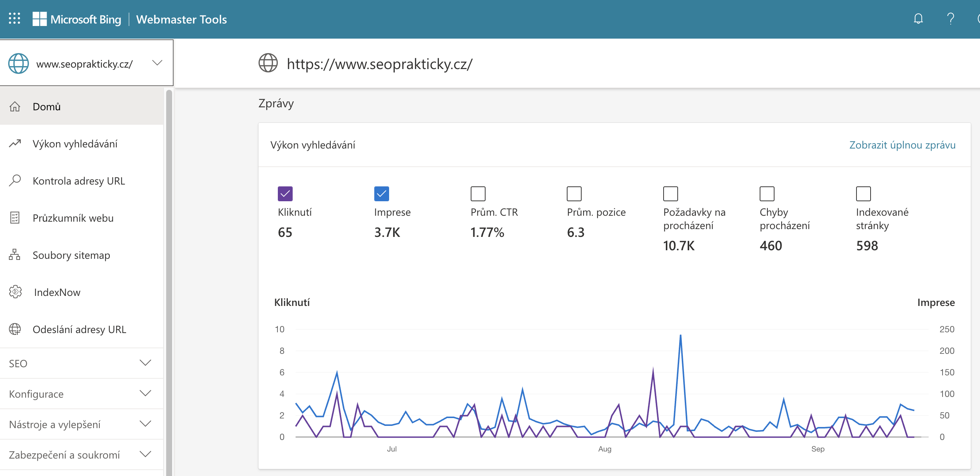Click the sidebar vertical scrollbar
This screenshot has width=980, height=476.
169,282
